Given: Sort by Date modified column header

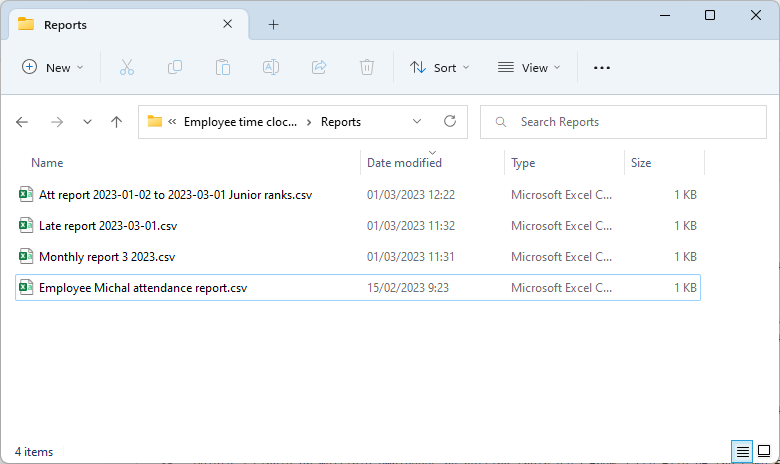Looking at the screenshot, I should (x=404, y=163).
